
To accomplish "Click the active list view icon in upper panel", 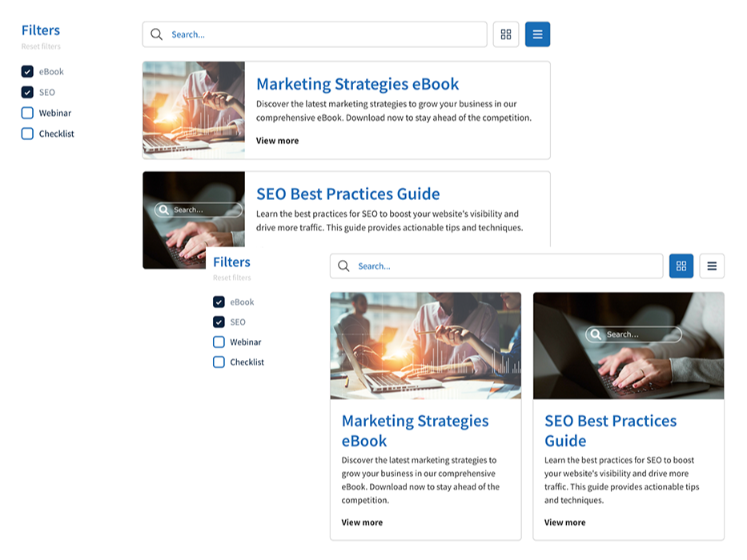I will 537,34.
